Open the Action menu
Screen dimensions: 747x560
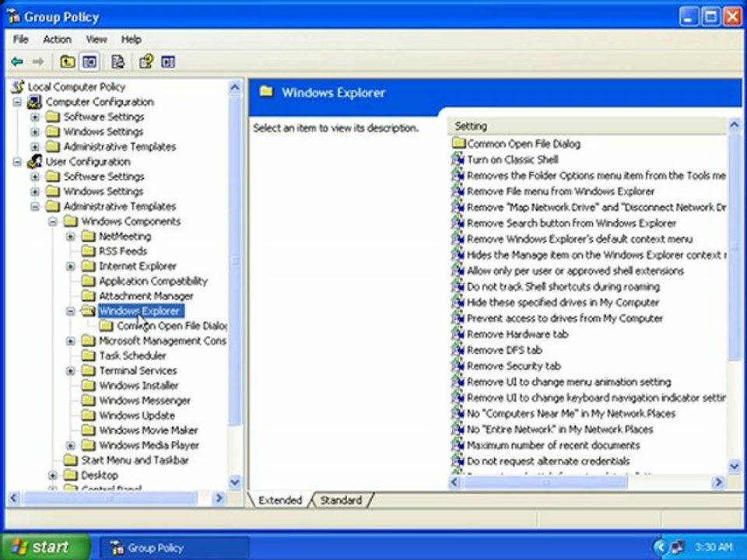click(x=57, y=39)
